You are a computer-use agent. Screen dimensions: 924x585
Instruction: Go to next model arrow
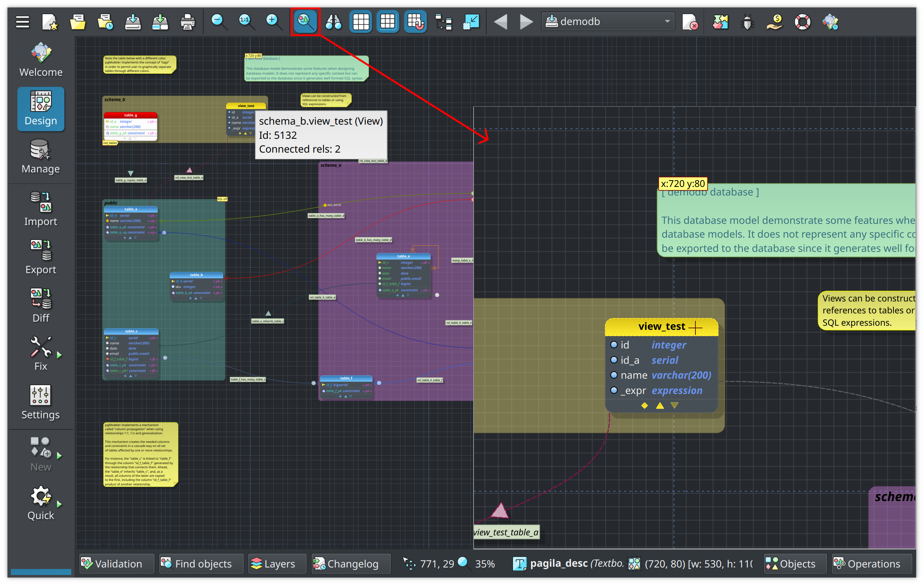coord(526,22)
